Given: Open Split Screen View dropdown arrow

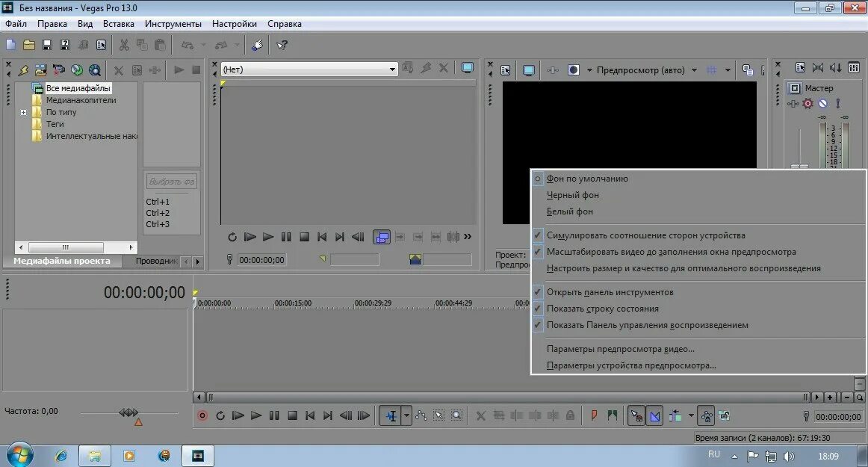Looking at the screenshot, I should pos(589,70).
